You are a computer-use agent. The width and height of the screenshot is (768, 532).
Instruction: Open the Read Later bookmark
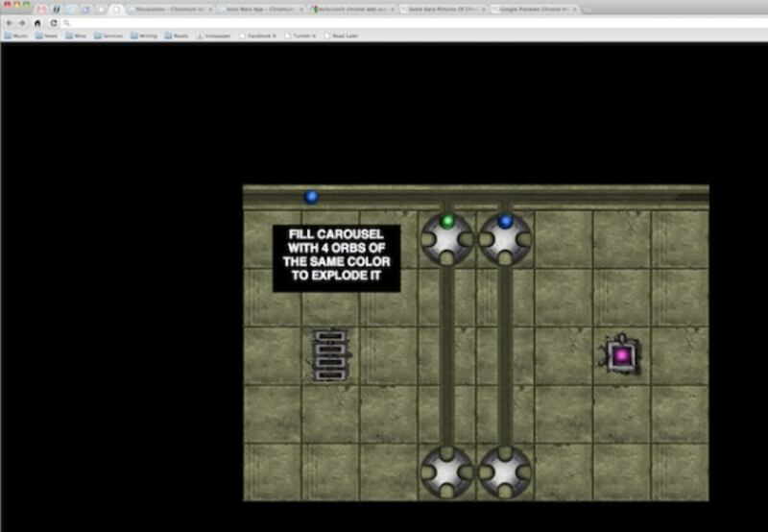(x=343, y=36)
